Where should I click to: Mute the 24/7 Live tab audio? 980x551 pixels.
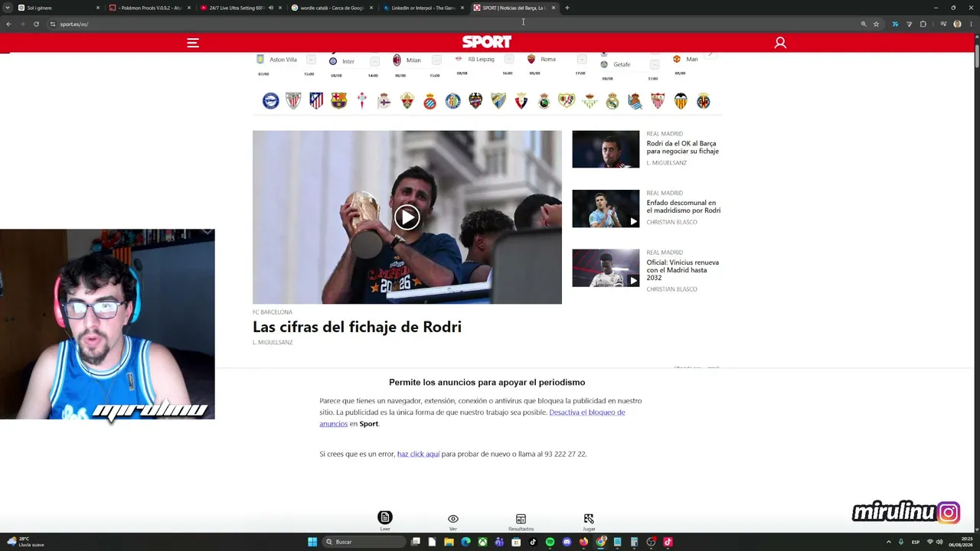pyautogui.click(x=270, y=8)
